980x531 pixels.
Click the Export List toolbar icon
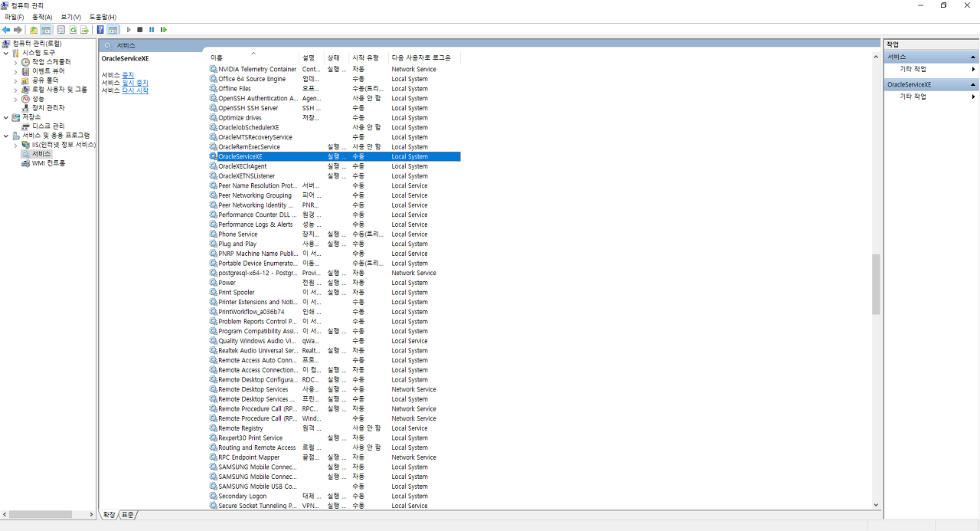point(84,30)
